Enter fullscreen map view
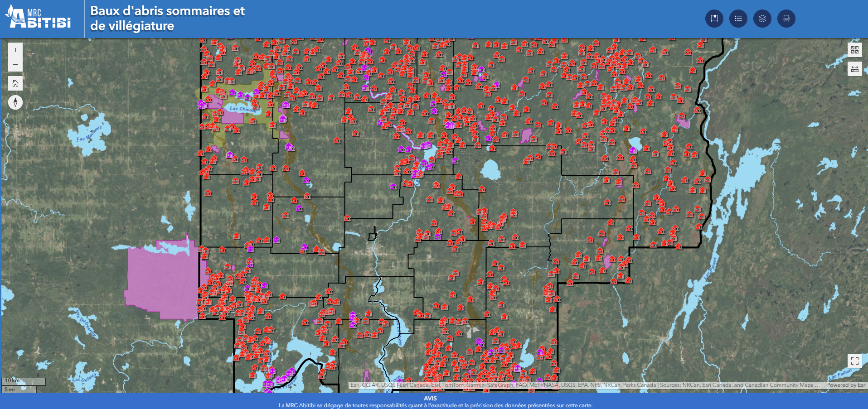The width and height of the screenshot is (868, 409). click(854, 361)
